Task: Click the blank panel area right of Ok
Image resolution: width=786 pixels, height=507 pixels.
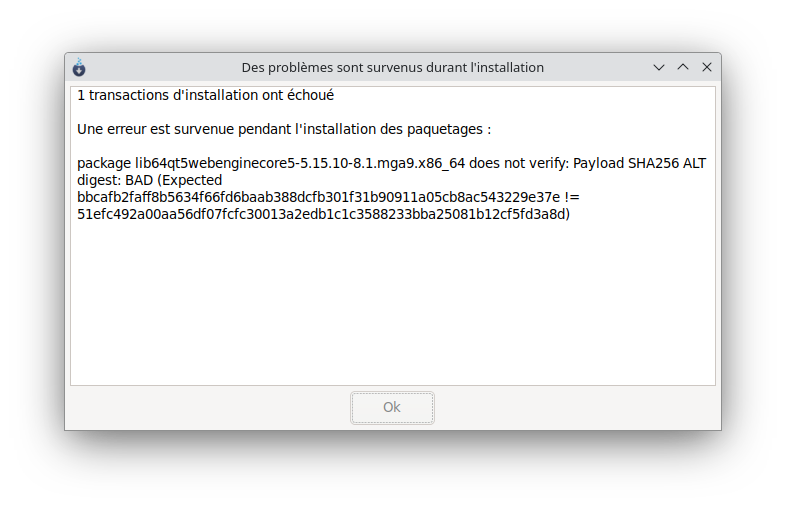Action: pyautogui.click(x=580, y=408)
